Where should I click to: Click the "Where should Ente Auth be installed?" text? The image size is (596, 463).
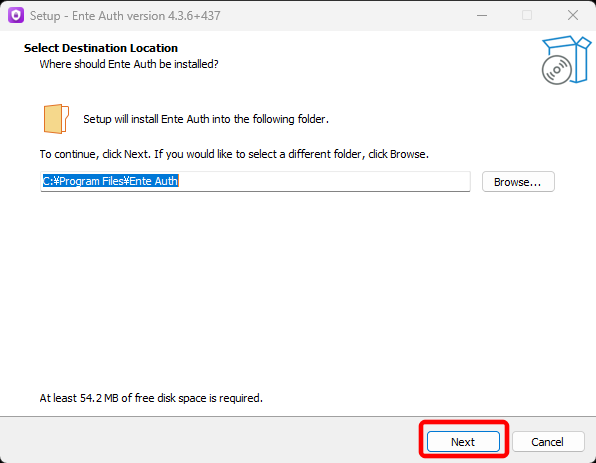(129, 64)
